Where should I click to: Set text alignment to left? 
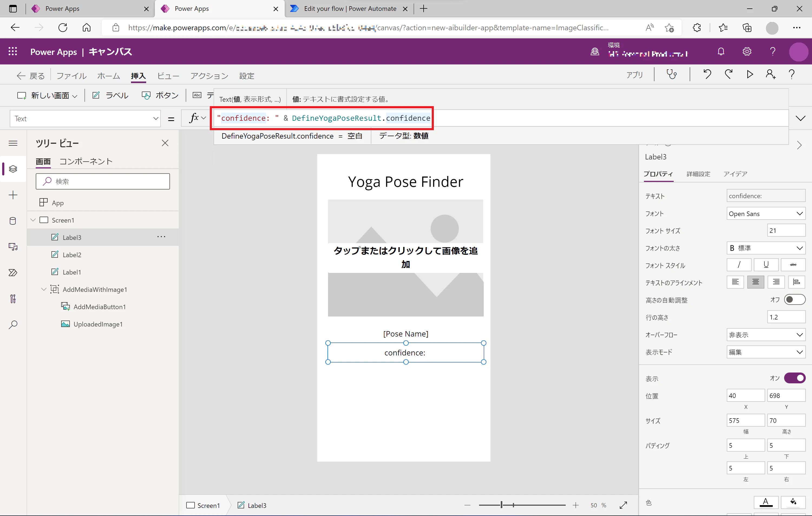[x=735, y=282]
